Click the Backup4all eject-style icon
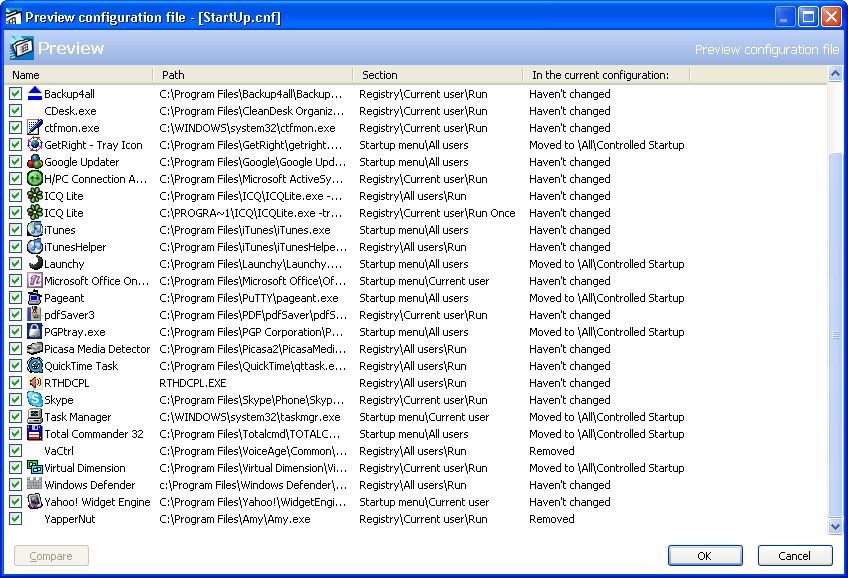Image resolution: width=848 pixels, height=578 pixels. coord(35,94)
